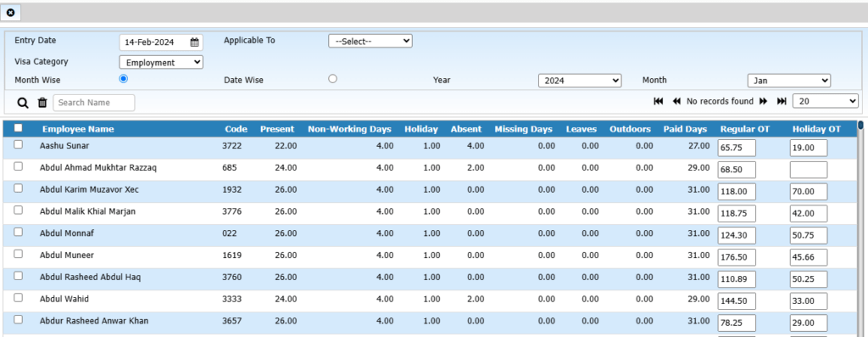This screenshot has width=868, height=337.
Task: Click the Missing Days column header
Action: (x=523, y=129)
